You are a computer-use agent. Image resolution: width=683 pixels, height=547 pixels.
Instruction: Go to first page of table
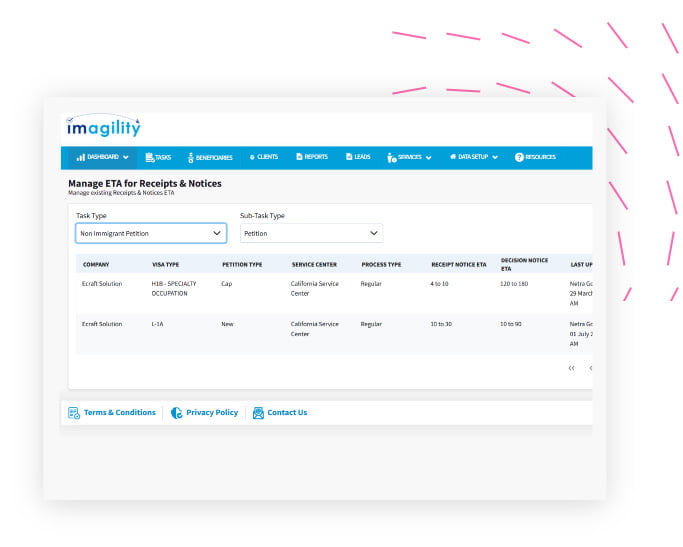[x=571, y=368]
